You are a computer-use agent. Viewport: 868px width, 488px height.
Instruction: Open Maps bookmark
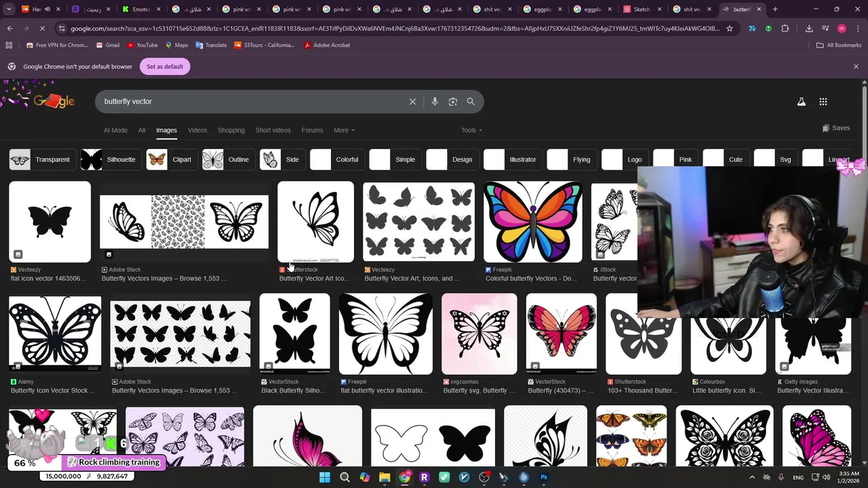(176, 45)
